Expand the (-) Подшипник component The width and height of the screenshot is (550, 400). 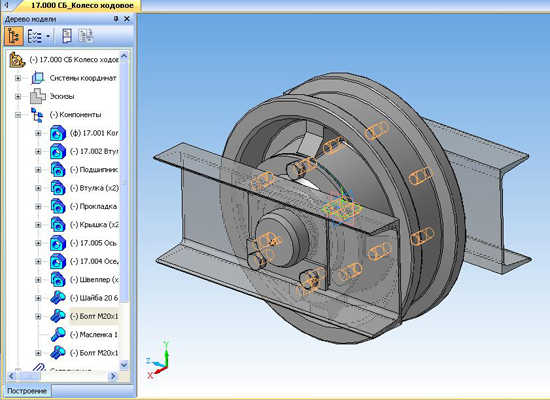pos(38,170)
